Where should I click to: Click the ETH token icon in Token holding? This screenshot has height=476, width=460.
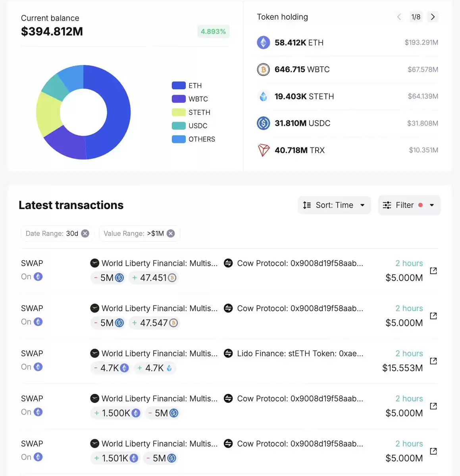tap(263, 42)
